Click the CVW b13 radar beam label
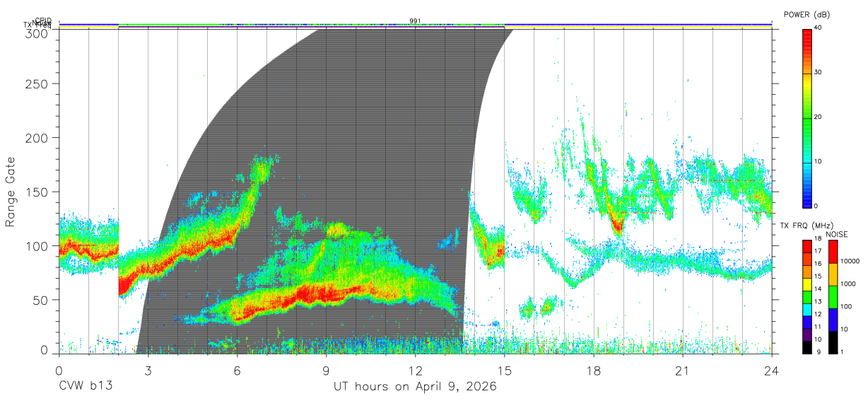The width and height of the screenshot is (868, 401). [x=86, y=387]
